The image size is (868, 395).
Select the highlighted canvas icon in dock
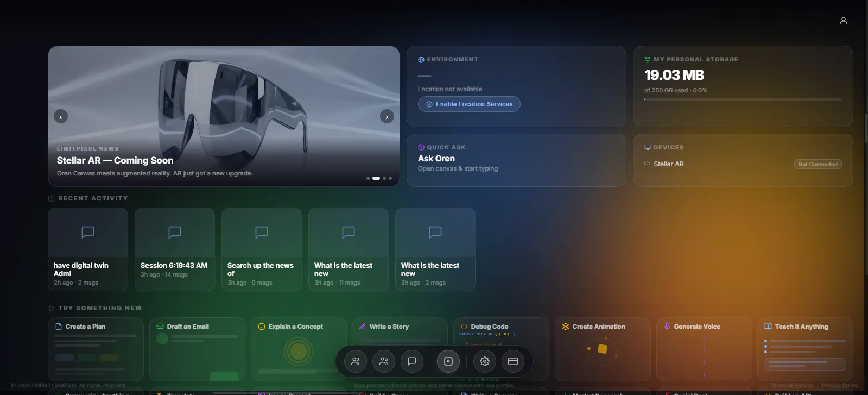pyautogui.click(x=448, y=361)
